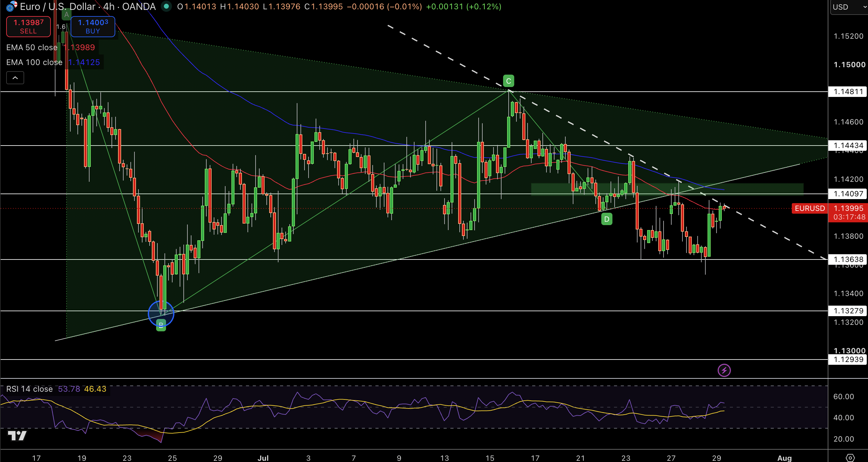This screenshot has width=868, height=462.
Task: Click the 1.15000 price scale value
Action: pyautogui.click(x=849, y=65)
